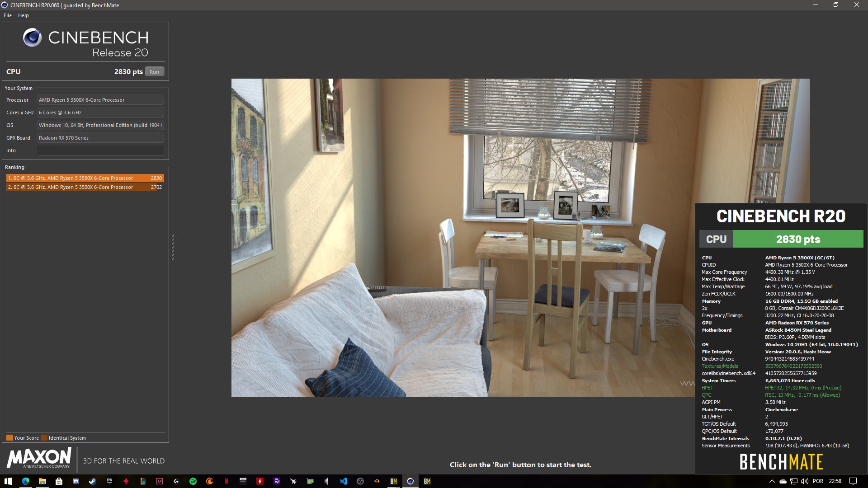Viewport: 868px width, 488px height.
Task: Open the OneDrive tray icon
Action: click(783, 481)
